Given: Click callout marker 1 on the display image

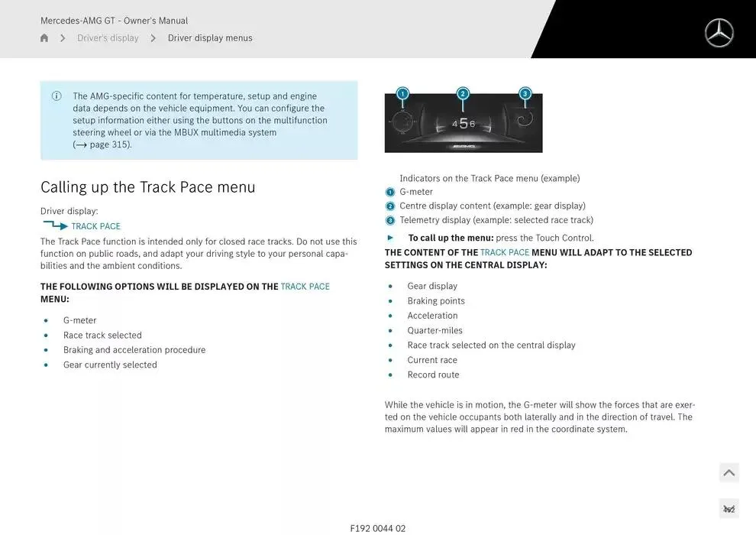Looking at the screenshot, I should click(402, 93).
